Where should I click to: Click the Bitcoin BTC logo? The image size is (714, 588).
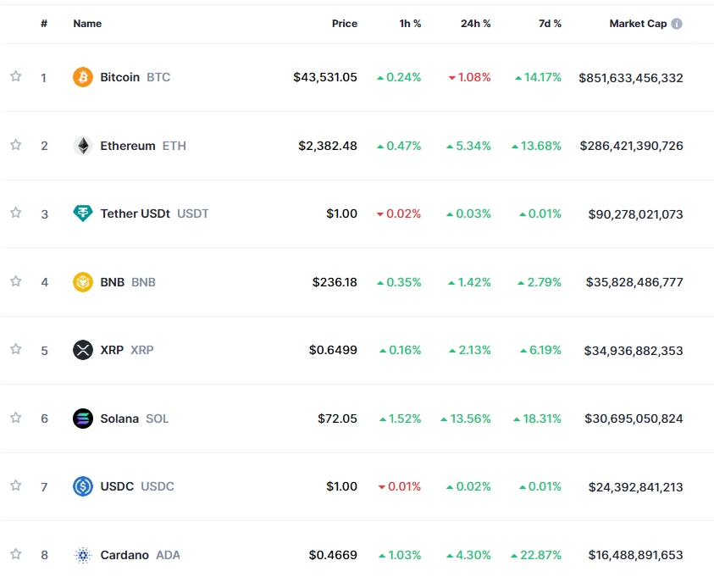pos(82,76)
